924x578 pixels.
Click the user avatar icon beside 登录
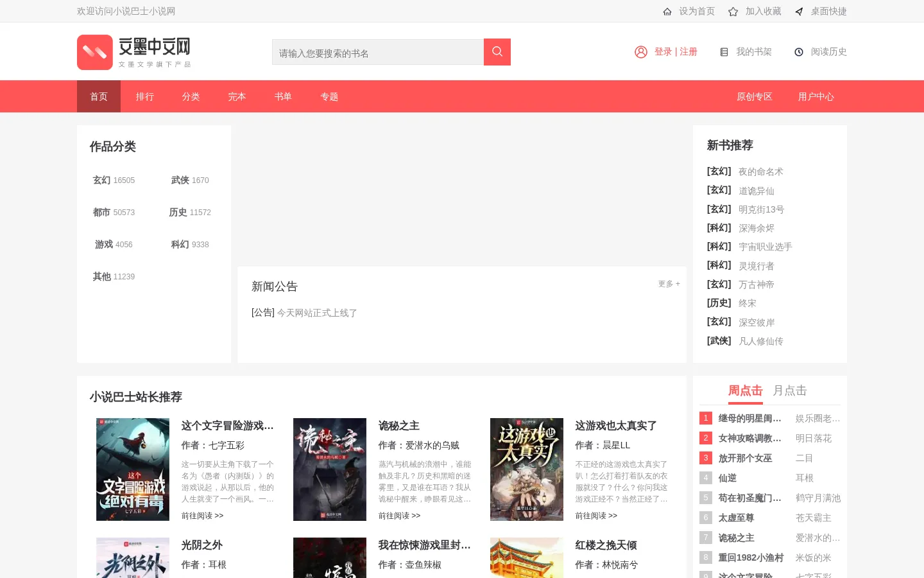click(641, 52)
